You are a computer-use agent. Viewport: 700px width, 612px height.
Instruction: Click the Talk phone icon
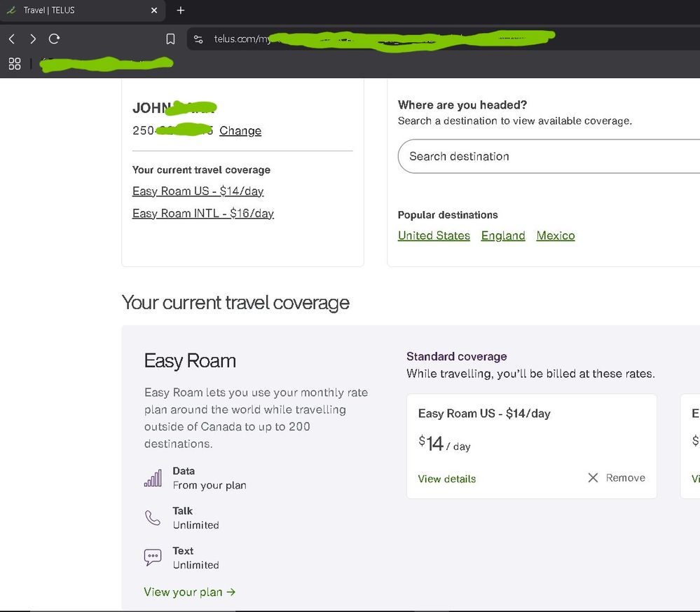152,518
